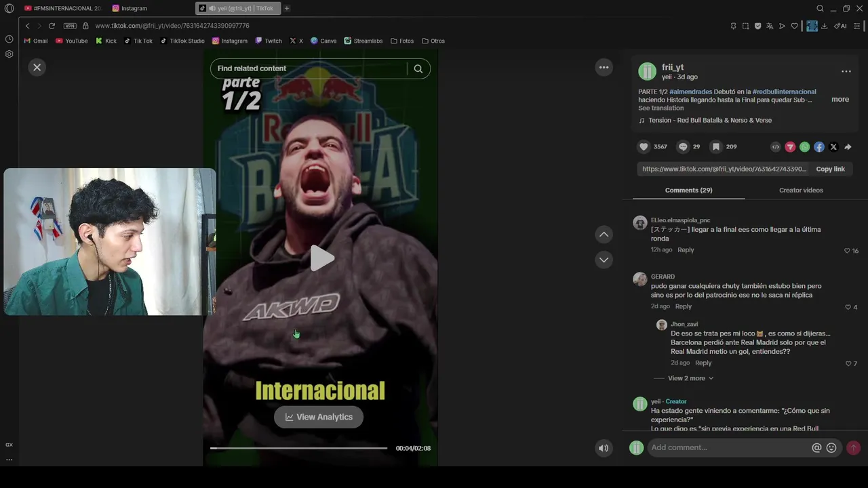
Task: Like the video with the heart icon
Action: pyautogui.click(x=644, y=146)
